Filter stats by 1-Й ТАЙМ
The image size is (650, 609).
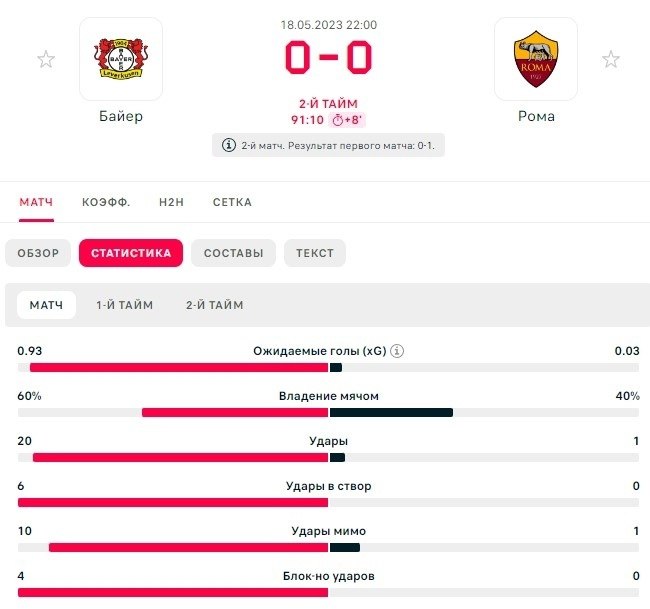pyautogui.click(x=125, y=305)
